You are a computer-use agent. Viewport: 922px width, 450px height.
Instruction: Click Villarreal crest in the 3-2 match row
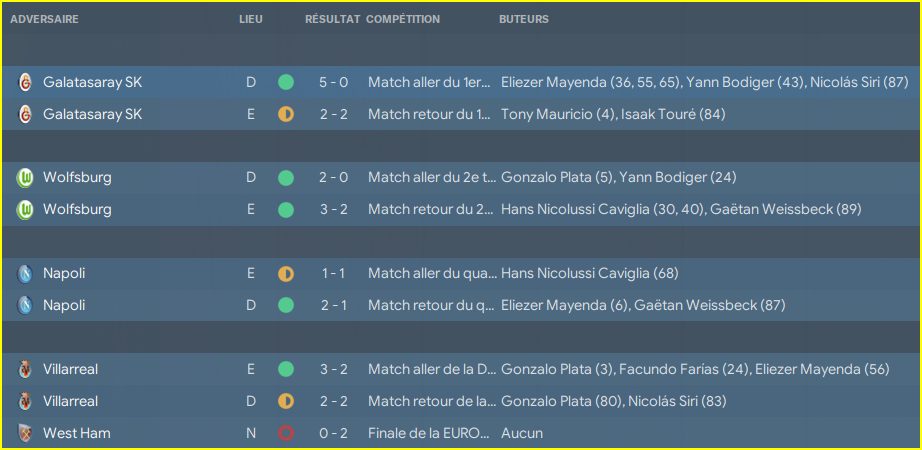(x=25, y=369)
